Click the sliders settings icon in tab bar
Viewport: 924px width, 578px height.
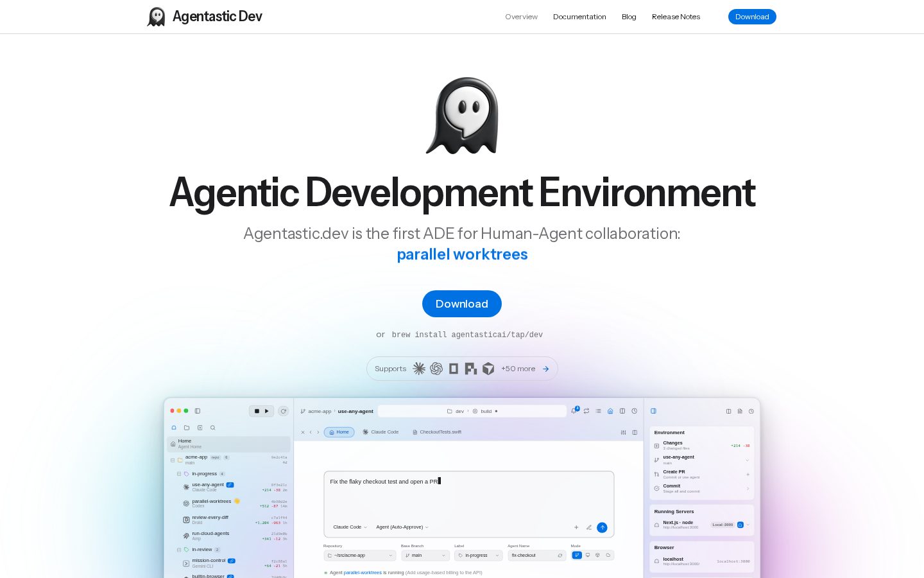(x=623, y=432)
